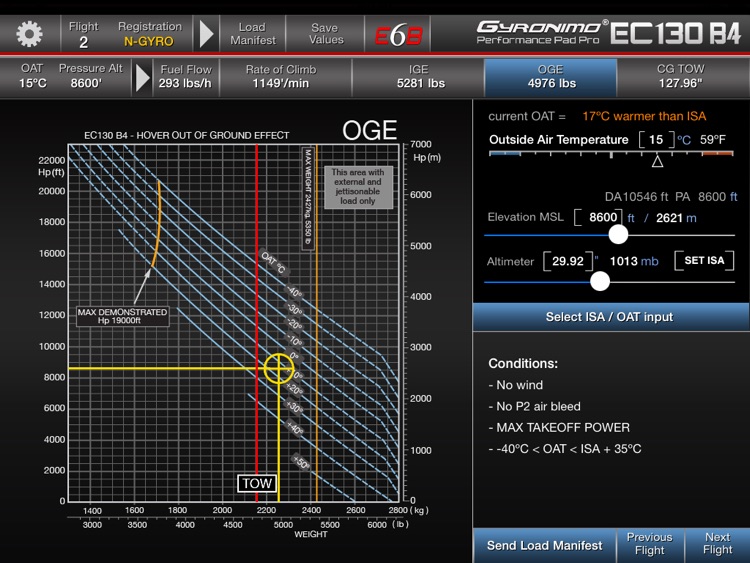
Task: Move the Altimeter slider knob
Action: tap(599, 281)
